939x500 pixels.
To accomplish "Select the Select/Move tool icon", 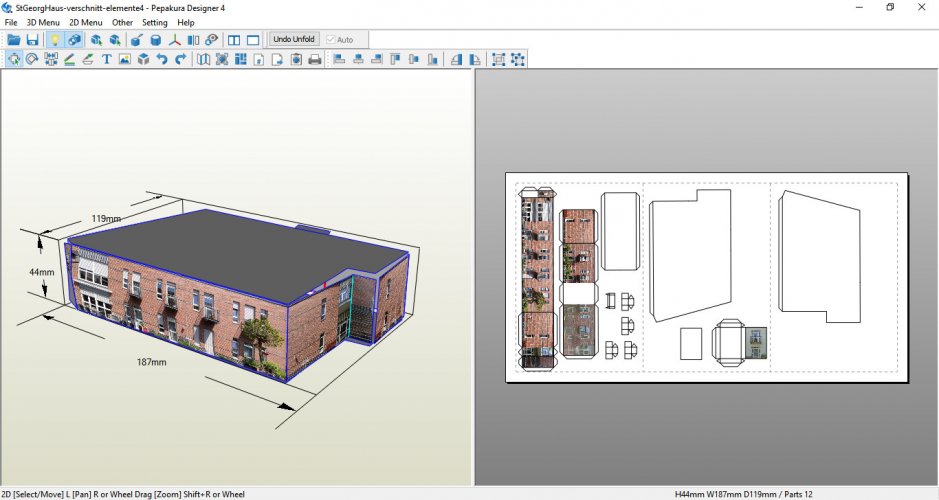I will 14,59.
